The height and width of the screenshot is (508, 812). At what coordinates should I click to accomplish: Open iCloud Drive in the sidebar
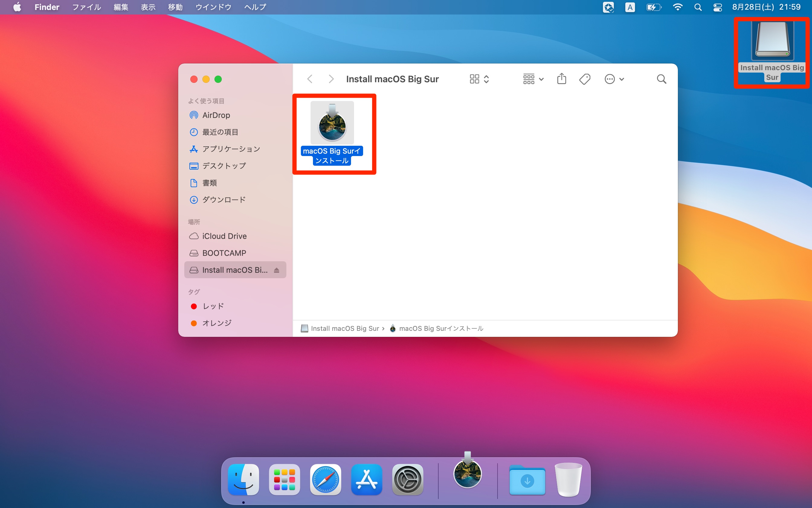point(235,236)
